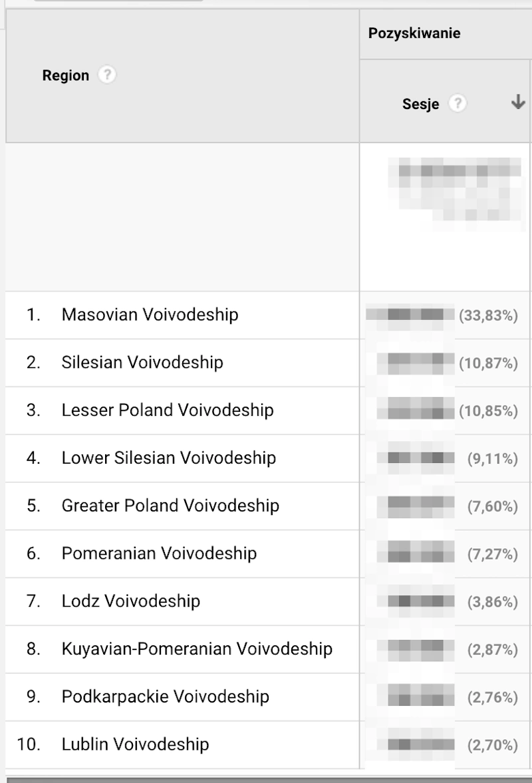Click the blurred total sessions summary cell

click(x=444, y=218)
